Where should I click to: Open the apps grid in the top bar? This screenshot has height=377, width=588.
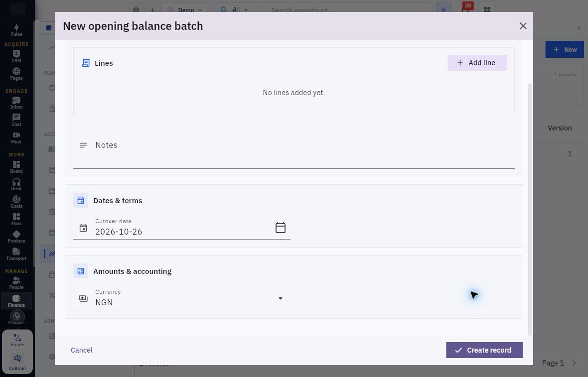click(487, 9)
